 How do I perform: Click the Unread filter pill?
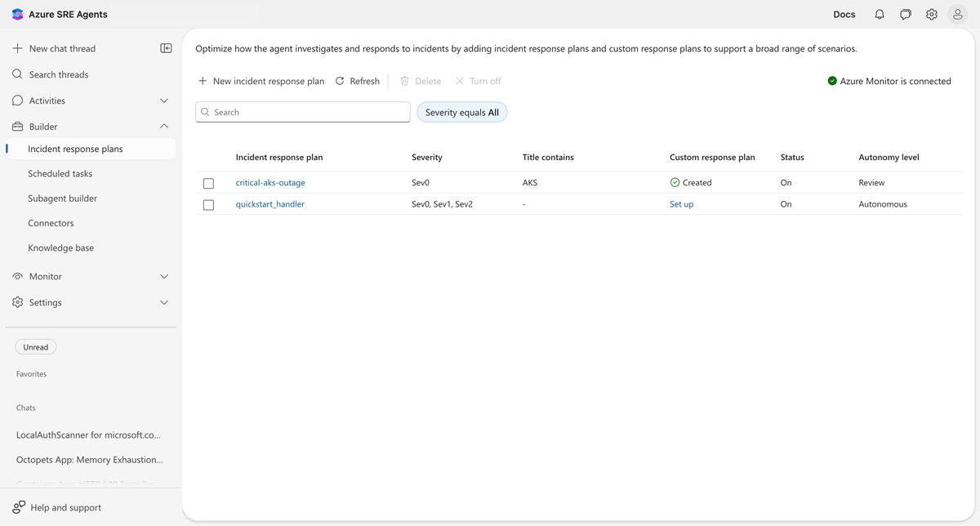pyautogui.click(x=36, y=347)
